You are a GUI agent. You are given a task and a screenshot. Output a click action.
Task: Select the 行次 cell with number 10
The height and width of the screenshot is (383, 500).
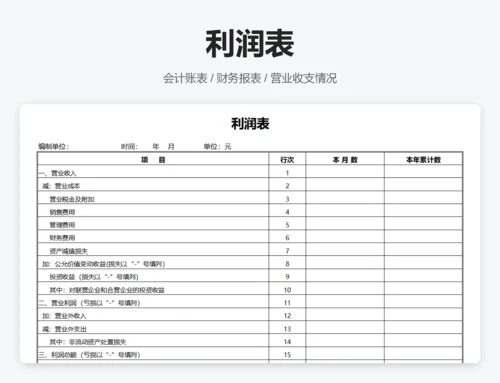(287, 289)
